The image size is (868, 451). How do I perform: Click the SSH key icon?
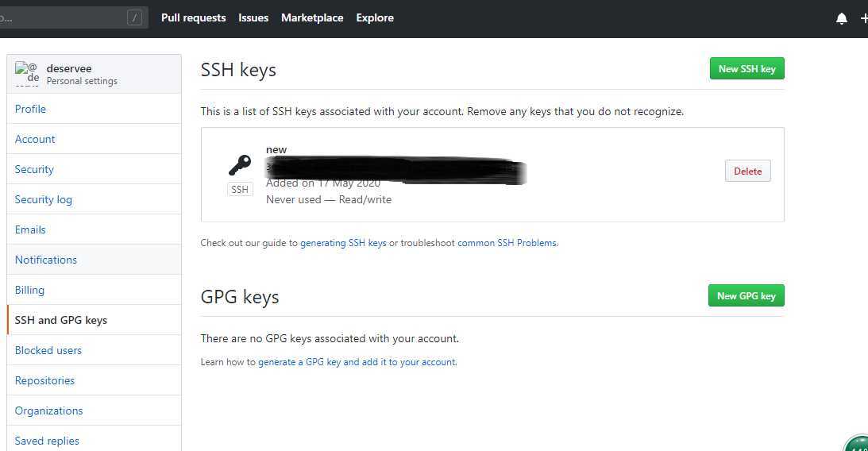point(240,164)
